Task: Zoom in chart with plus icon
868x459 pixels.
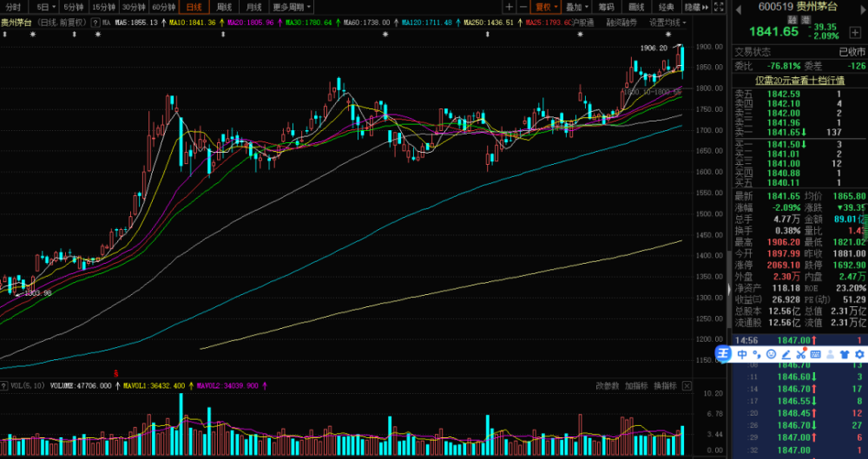Action: tap(510, 7)
